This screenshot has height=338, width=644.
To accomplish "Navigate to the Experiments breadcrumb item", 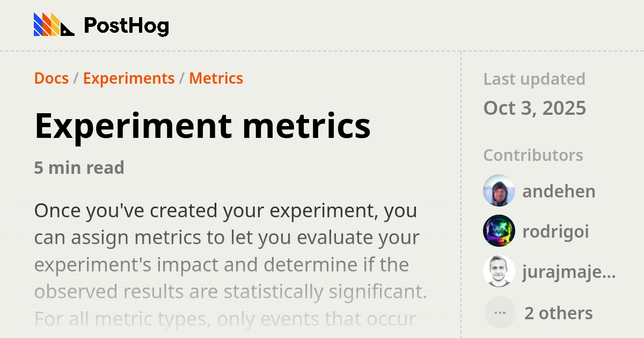I will point(128,78).
